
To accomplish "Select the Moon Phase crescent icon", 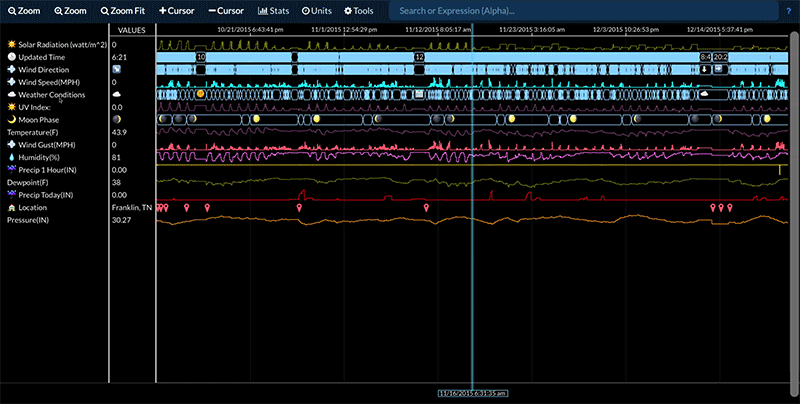I will pos(11,119).
